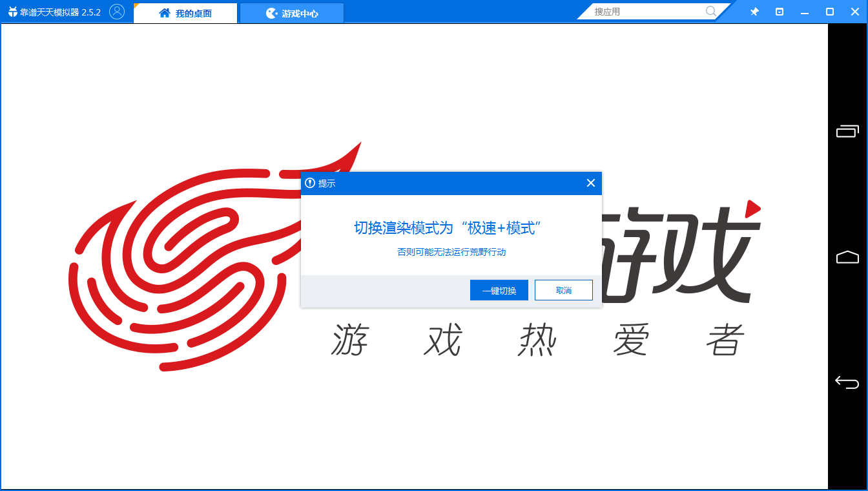Screen dimensions: 868x491
Task: Minimize the emulator window
Action: tap(805, 12)
